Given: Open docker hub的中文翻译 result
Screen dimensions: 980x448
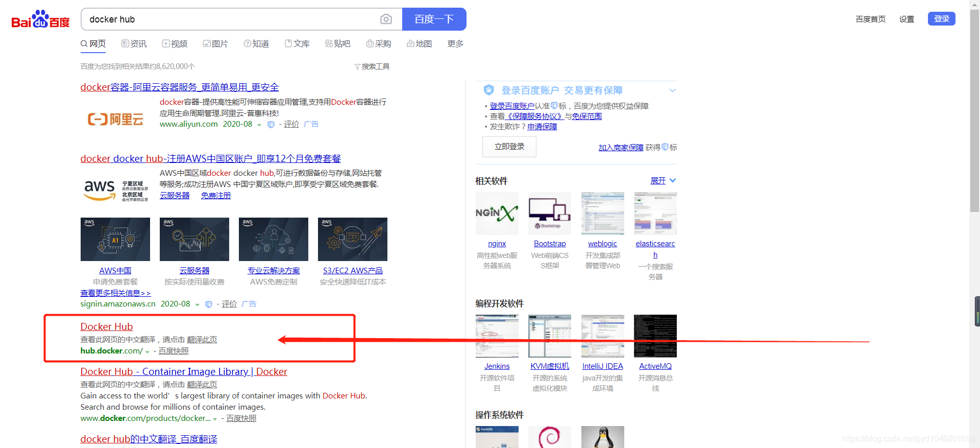Looking at the screenshot, I should click(149, 439).
